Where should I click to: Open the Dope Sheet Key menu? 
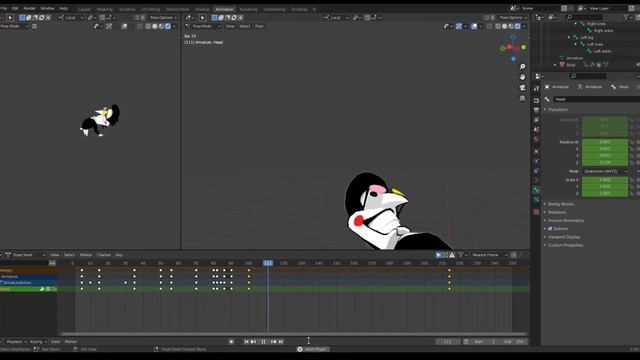coord(119,255)
